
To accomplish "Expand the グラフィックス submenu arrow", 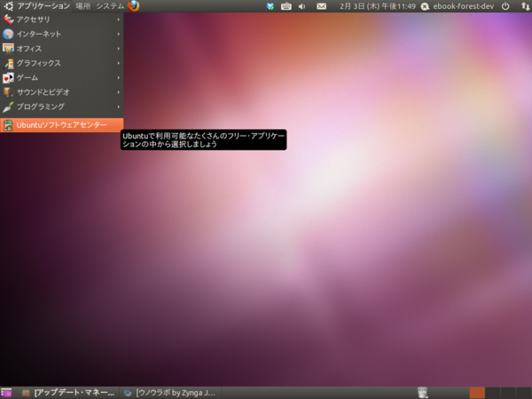I will pyautogui.click(x=119, y=63).
